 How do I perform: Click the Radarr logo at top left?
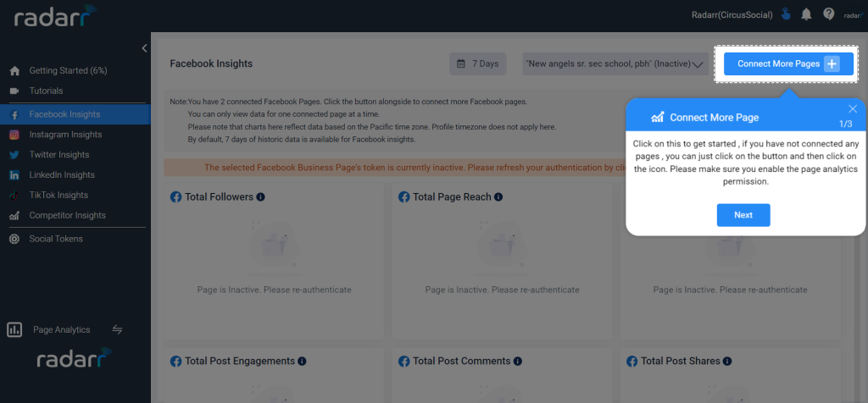click(x=55, y=16)
